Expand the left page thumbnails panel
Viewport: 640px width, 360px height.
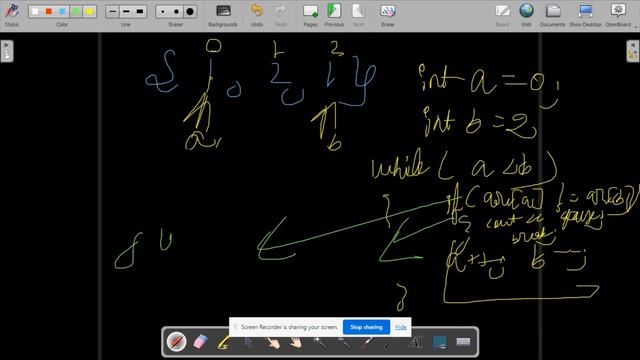click(x=7, y=51)
